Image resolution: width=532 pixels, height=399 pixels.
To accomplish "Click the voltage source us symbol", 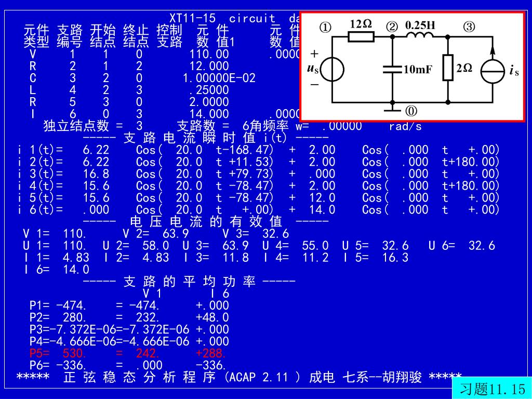I will [x=332, y=69].
